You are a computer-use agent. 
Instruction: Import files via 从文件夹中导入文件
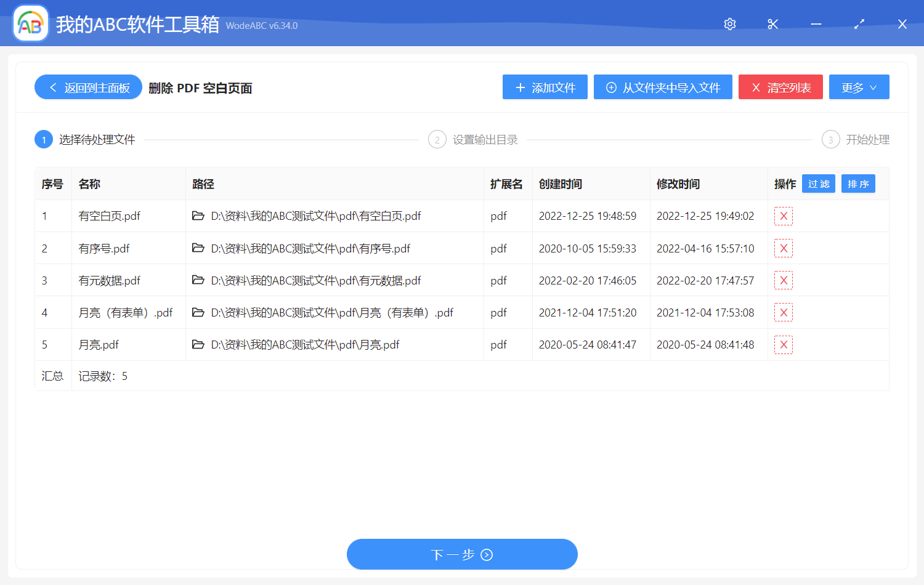pyautogui.click(x=663, y=87)
